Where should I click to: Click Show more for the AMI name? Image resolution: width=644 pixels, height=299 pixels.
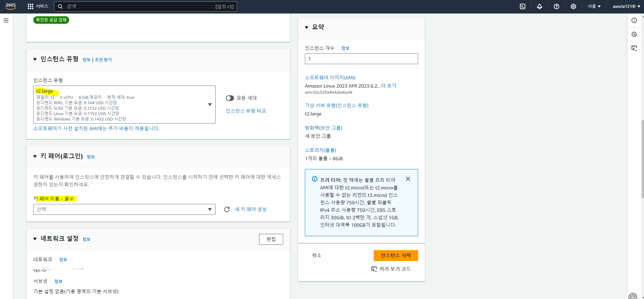[389, 86]
